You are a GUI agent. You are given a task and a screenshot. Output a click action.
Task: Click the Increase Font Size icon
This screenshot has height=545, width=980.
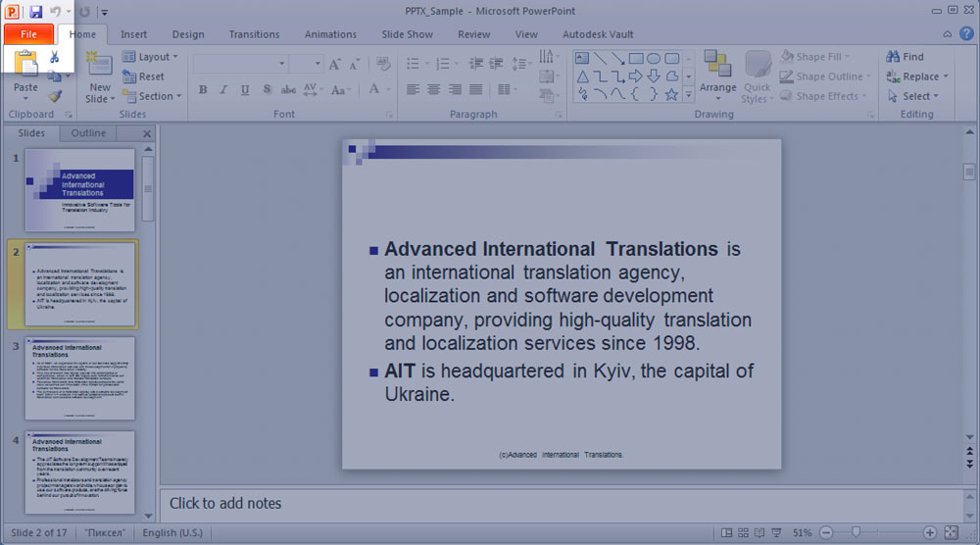(x=335, y=64)
